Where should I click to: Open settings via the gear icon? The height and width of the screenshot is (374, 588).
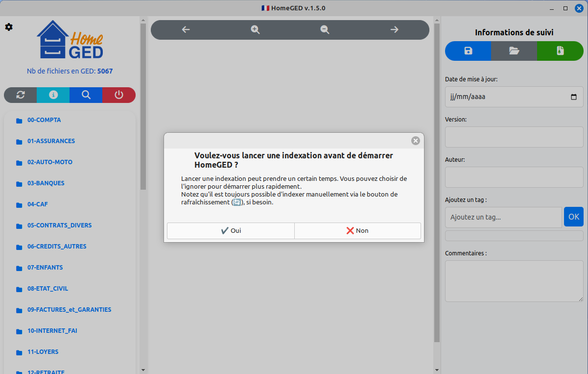[x=9, y=27]
